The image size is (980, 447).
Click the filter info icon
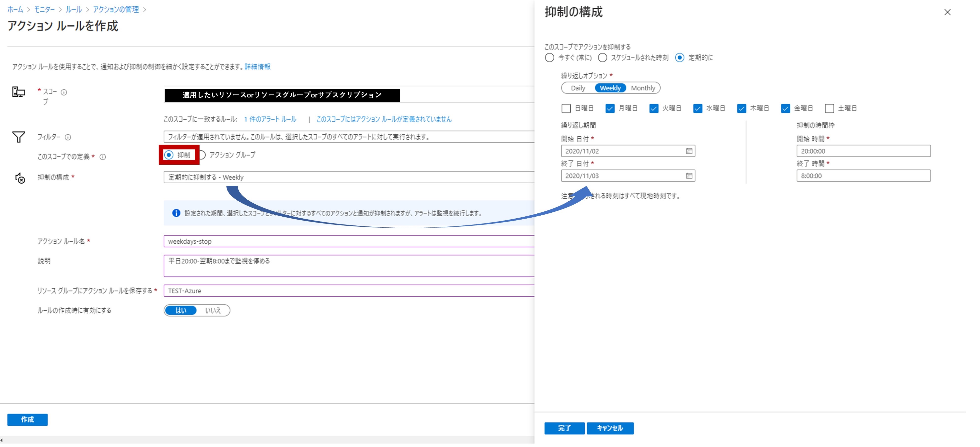[68, 137]
